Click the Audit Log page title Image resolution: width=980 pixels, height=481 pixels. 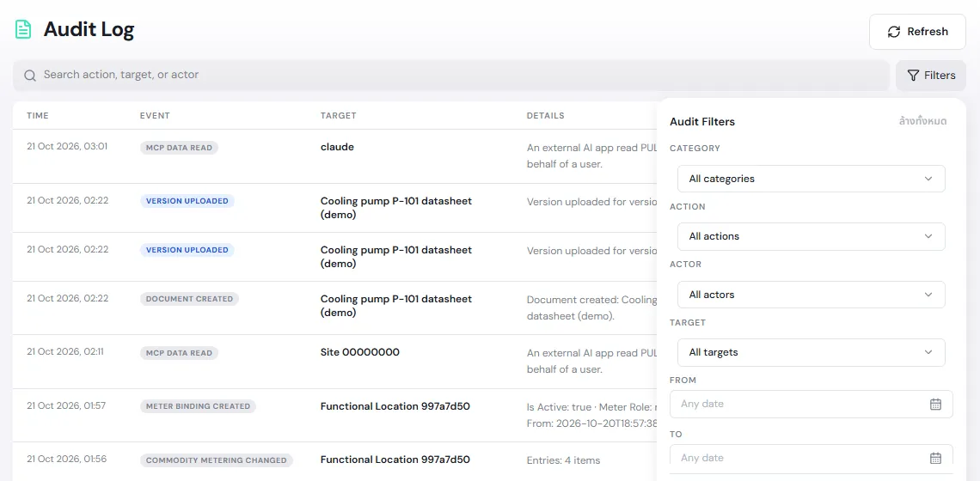point(89,30)
